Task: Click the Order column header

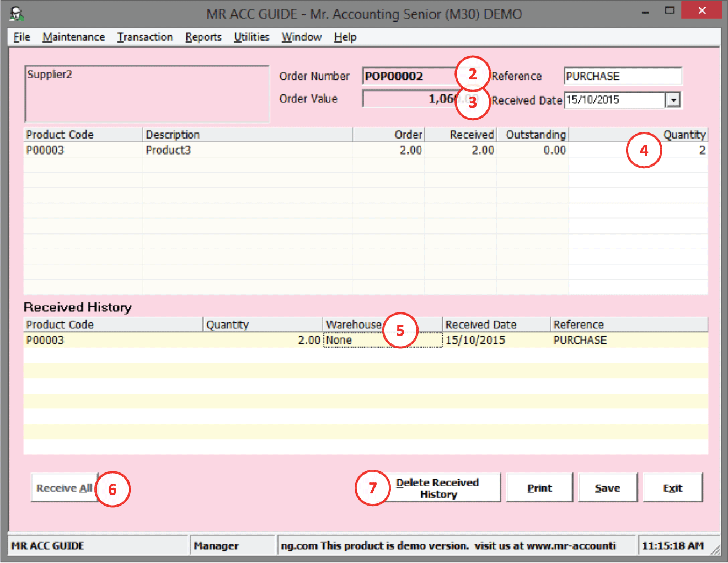Action: (x=388, y=135)
